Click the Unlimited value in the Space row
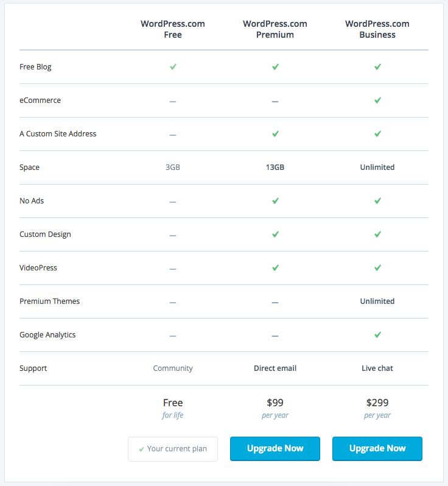The image size is (448, 486). coord(377,167)
